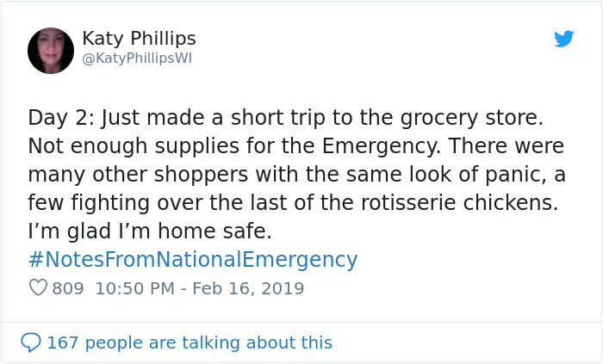Click the Twitter bird logo
Viewport: 603px width, 364px height.
[x=564, y=39]
